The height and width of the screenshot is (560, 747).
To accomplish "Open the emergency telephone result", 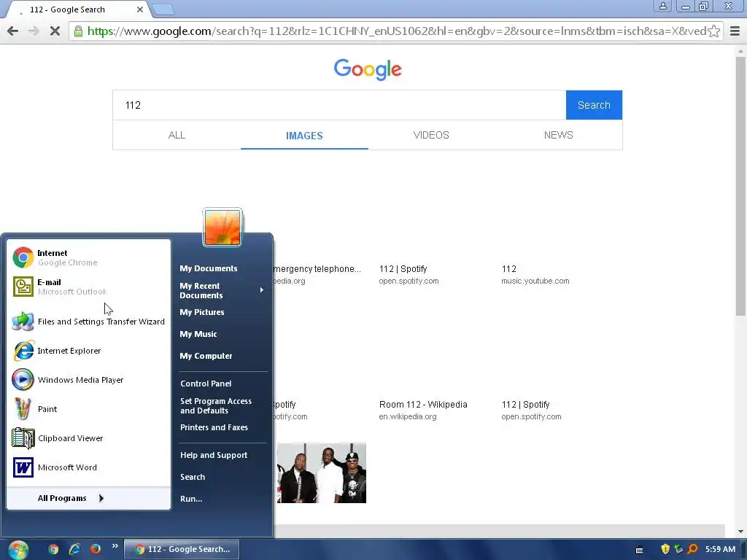I will 317,269.
